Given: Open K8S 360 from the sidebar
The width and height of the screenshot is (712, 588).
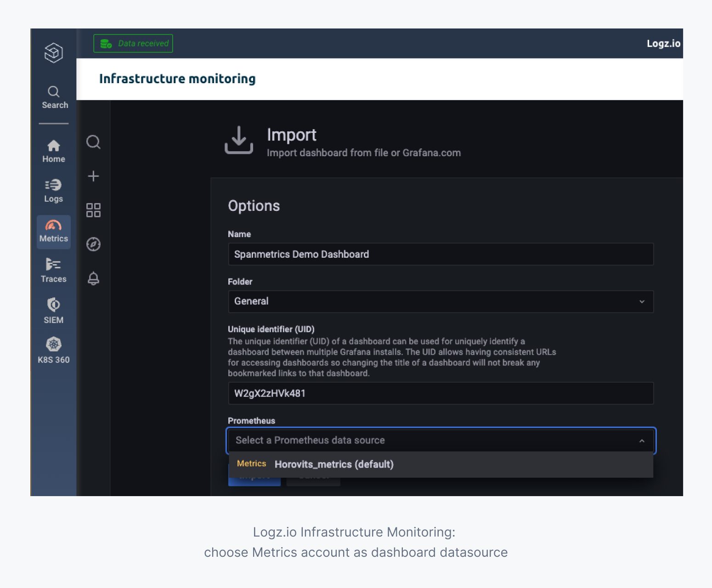Looking at the screenshot, I should (x=53, y=350).
